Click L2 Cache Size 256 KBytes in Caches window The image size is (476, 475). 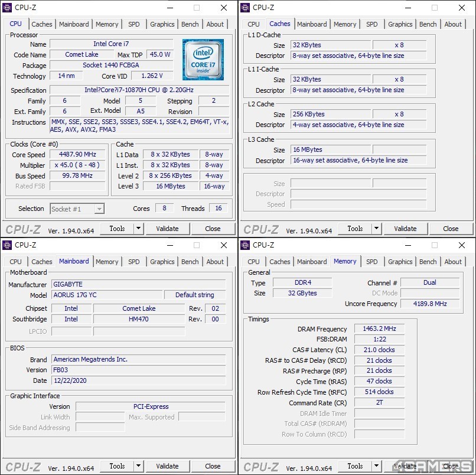point(331,114)
